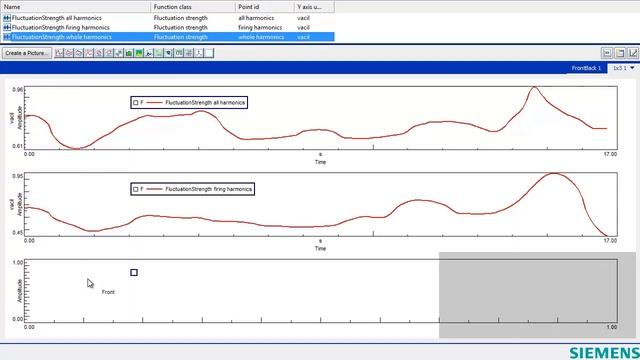Click the 17.00 x-axis value of middle plot
Viewport: 640px width, 360px height.
[610, 241]
